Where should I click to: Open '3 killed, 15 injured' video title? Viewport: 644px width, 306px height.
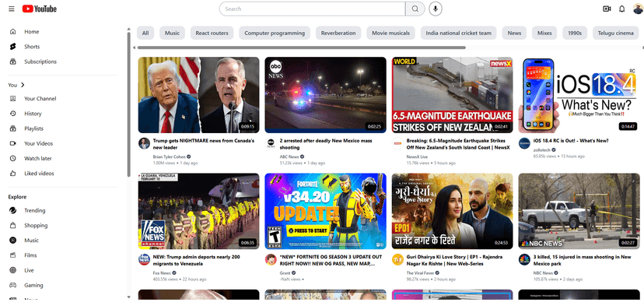pyautogui.click(x=582, y=260)
